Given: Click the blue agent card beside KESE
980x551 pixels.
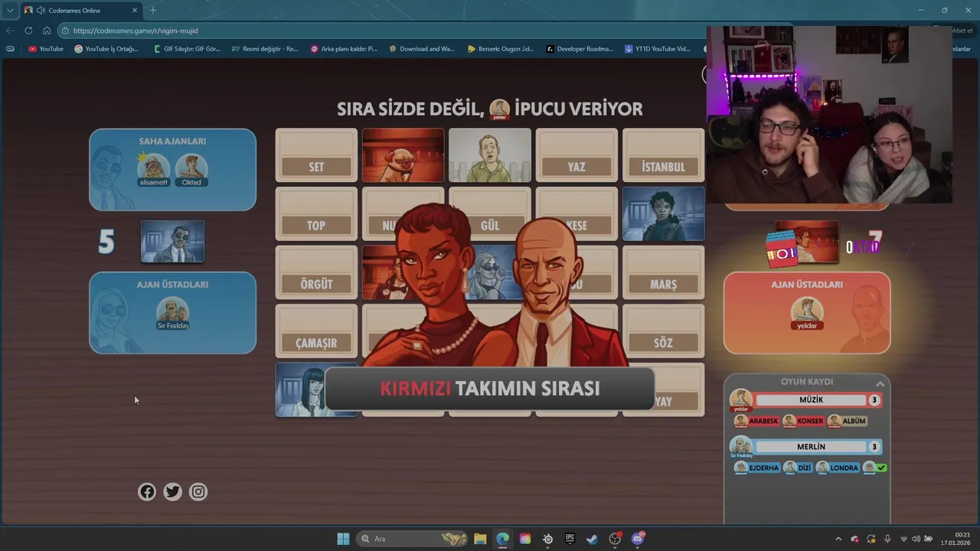Looking at the screenshot, I should click(663, 214).
